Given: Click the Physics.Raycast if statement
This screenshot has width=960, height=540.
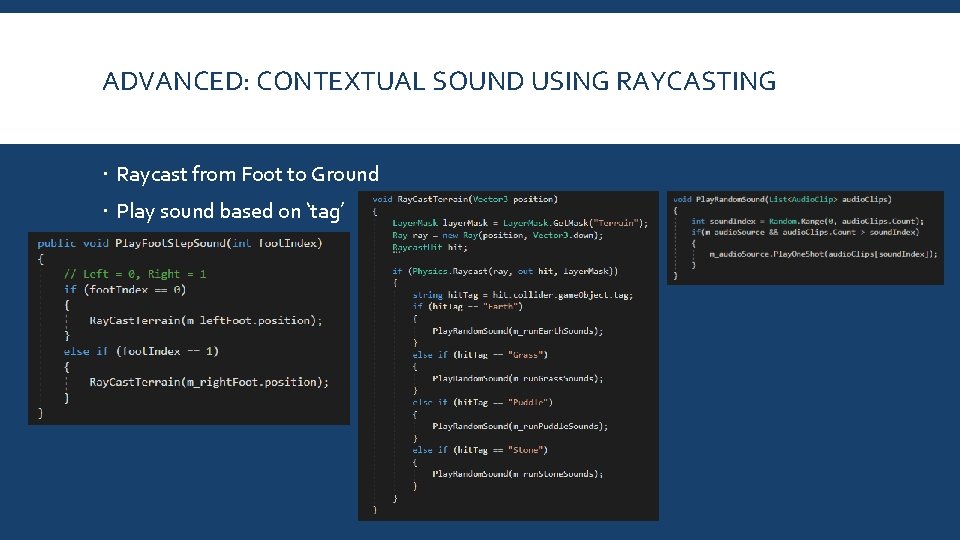Looking at the screenshot, I should (x=505, y=271).
